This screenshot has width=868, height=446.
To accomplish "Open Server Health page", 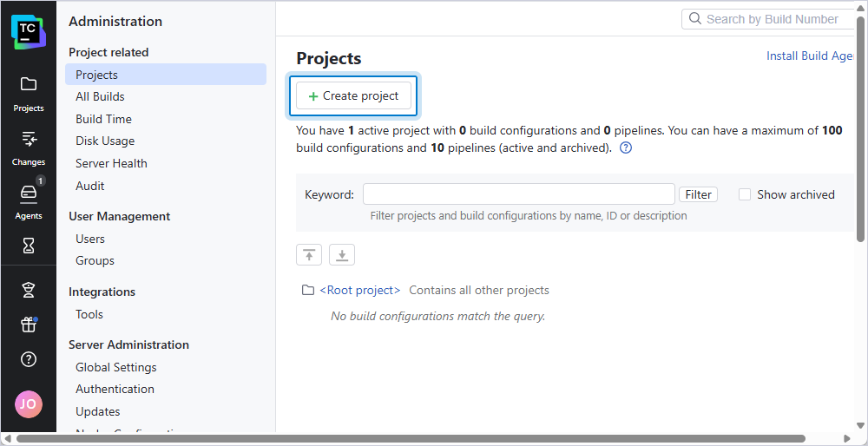I will [111, 163].
